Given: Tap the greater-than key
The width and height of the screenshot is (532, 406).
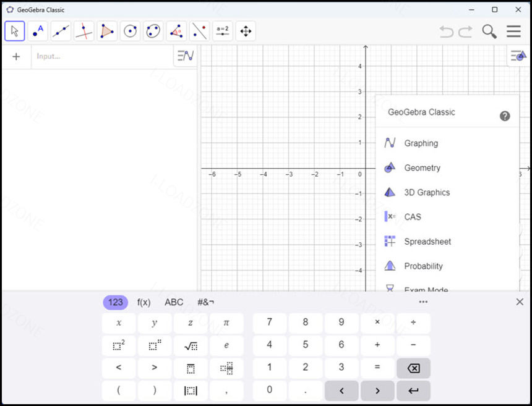Looking at the screenshot, I should [x=155, y=368].
